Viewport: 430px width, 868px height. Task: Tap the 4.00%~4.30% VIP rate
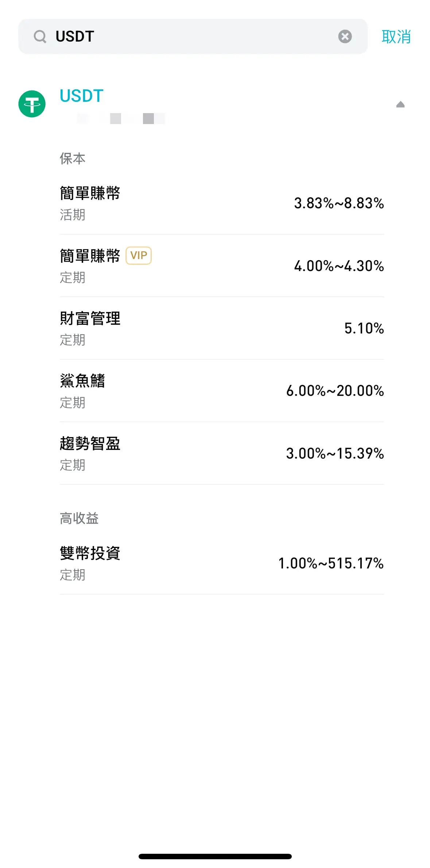[x=339, y=266]
